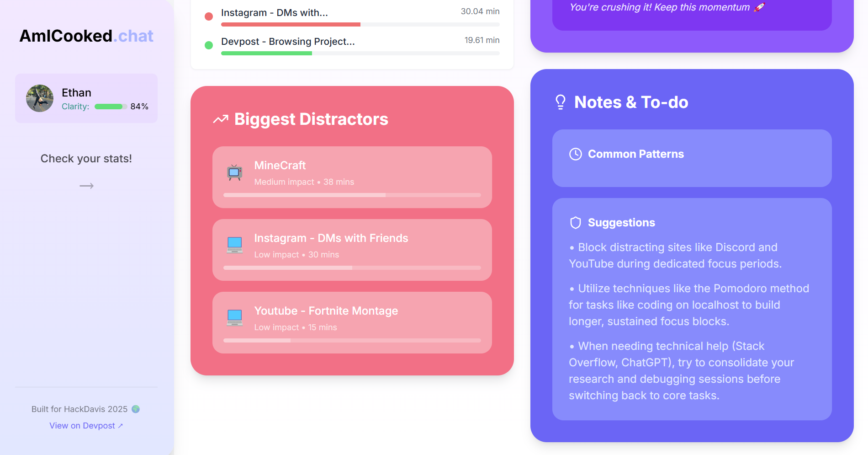Screen dimensions: 868x455
Task: Click 'Devpost - Browsing Project...' row title
Action: click(288, 42)
